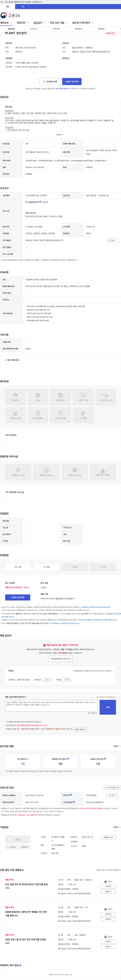Switch to the 개인 tab at top

pyautogui.click(x=8, y=6)
